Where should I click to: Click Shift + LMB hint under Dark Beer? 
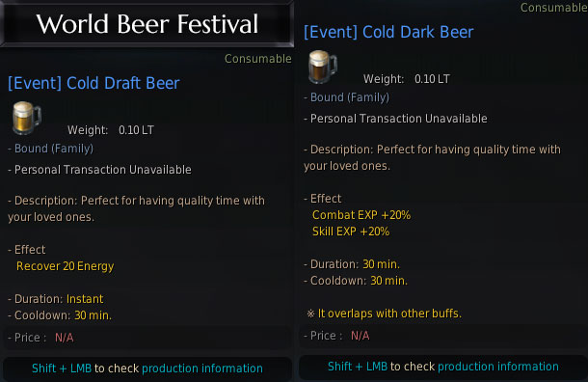(x=358, y=367)
